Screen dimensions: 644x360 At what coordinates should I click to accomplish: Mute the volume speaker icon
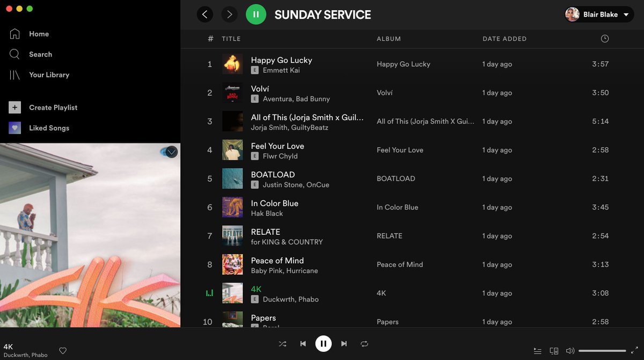(x=570, y=351)
